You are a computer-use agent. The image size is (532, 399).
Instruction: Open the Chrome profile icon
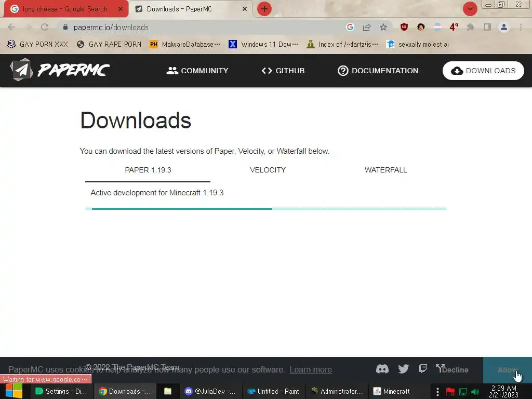(504, 27)
